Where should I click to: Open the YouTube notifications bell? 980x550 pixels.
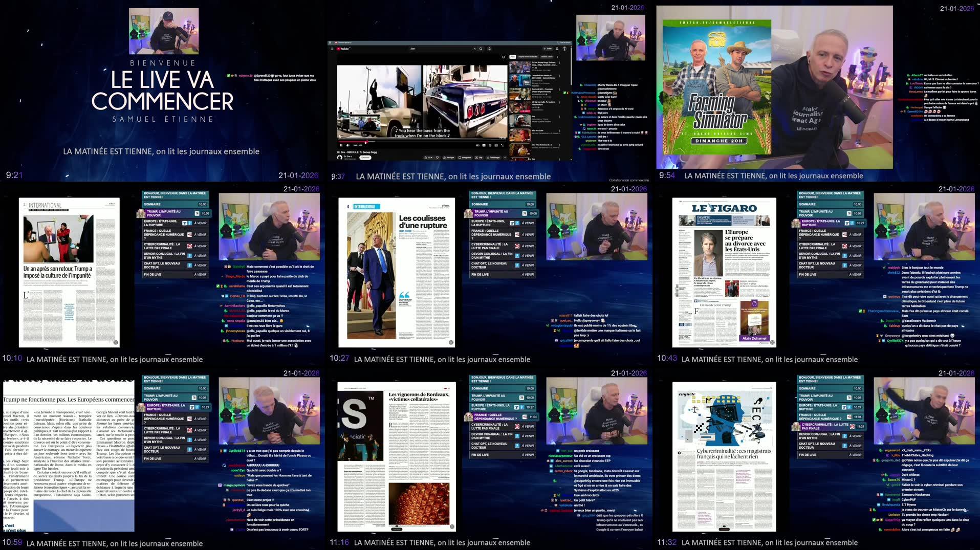(557, 49)
